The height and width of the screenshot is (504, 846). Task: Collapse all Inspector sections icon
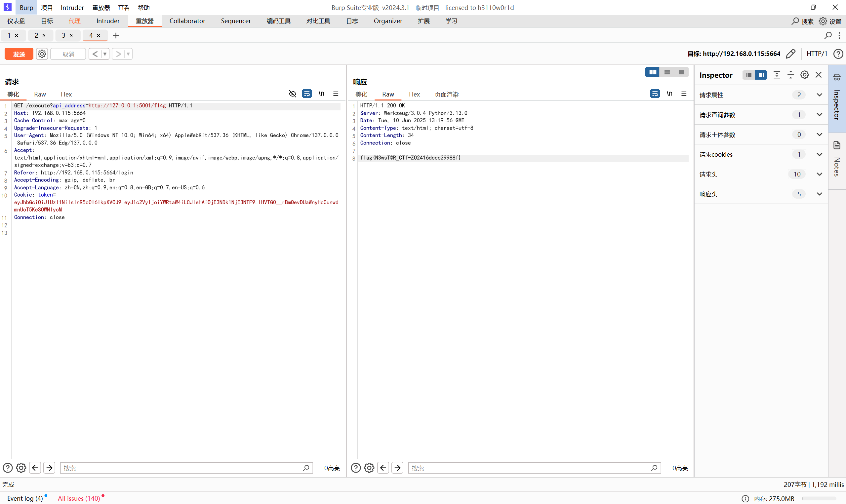tap(790, 75)
